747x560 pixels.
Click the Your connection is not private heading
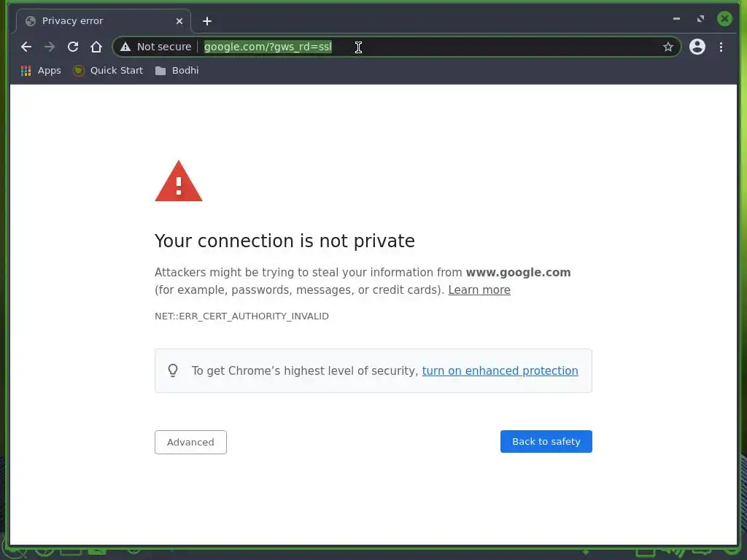pyautogui.click(x=285, y=241)
